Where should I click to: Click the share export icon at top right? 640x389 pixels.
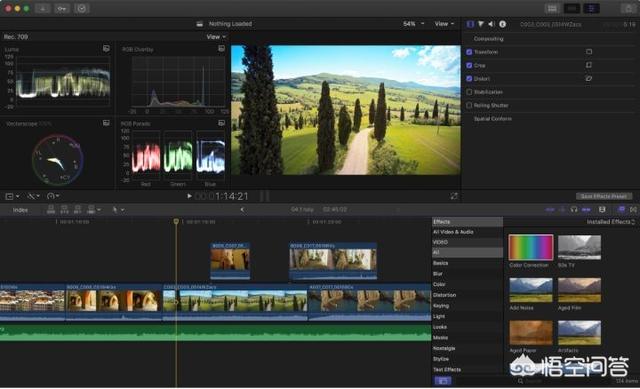click(x=628, y=9)
